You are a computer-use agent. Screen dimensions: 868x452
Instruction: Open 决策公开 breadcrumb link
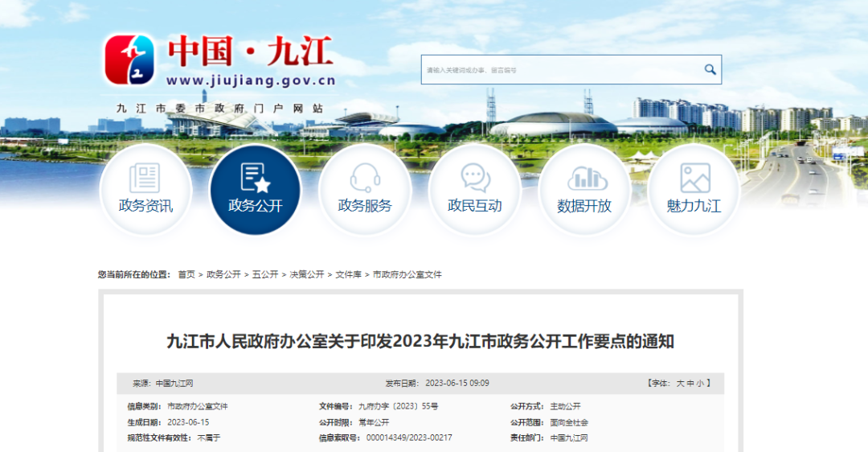coord(307,274)
